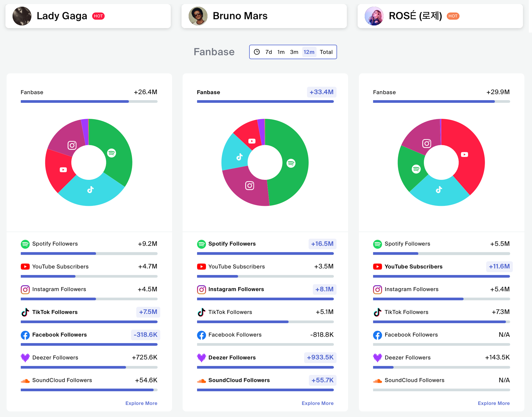Open Explore More under Lady Gaga
The image size is (532, 417).
point(141,403)
